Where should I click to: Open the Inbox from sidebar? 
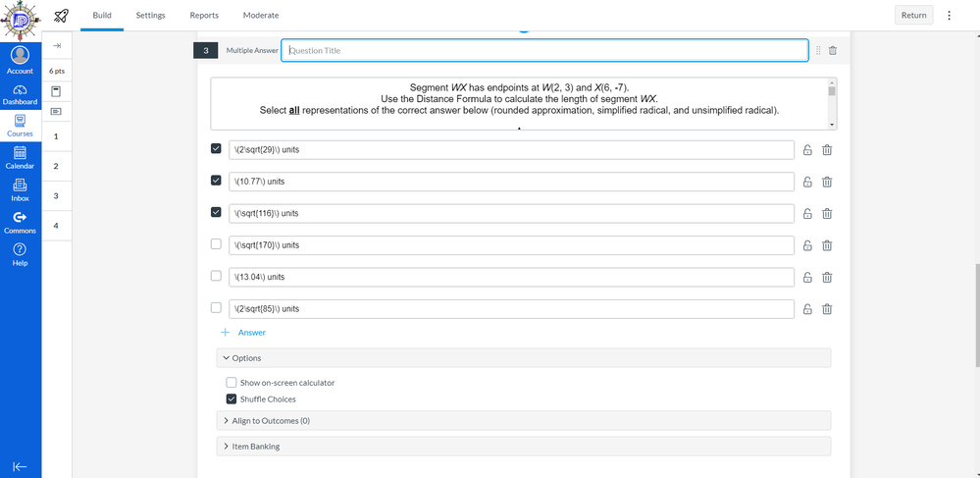[x=20, y=189]
